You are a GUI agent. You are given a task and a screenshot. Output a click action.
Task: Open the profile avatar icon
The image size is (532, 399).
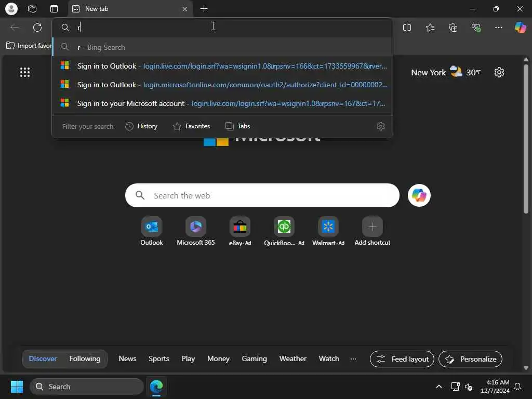coord(11,9)
